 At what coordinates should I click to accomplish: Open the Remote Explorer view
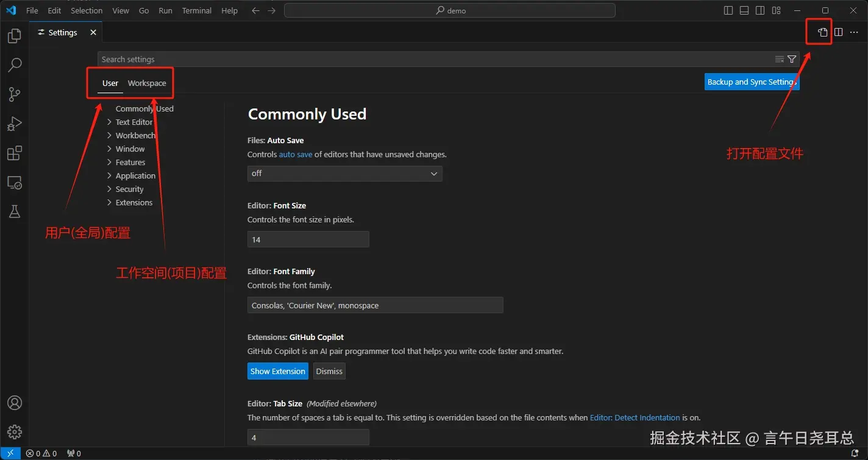pyautogui.click(x=14, y=182)
